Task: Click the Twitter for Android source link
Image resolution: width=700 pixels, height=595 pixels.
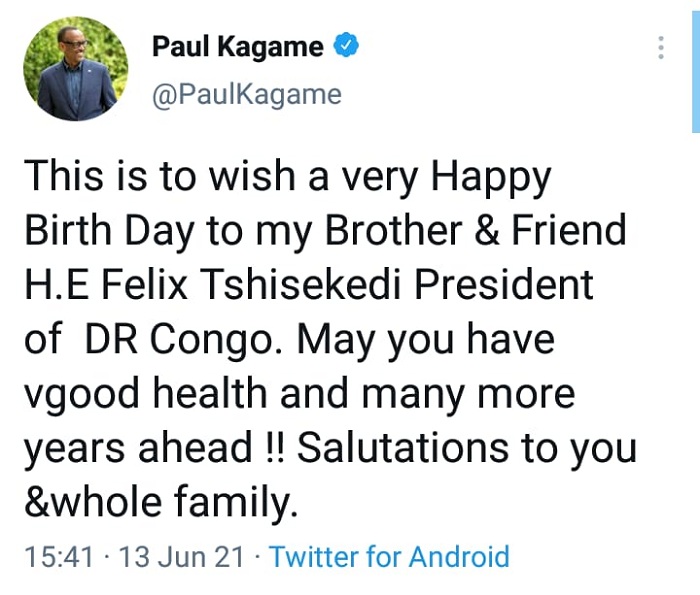Action: click(x=390, y=557)
